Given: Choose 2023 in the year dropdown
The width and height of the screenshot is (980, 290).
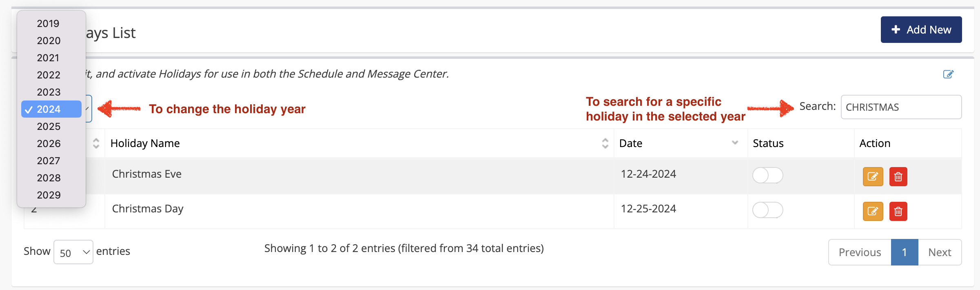Looking at the screenshot, I should tap(49, 92).
